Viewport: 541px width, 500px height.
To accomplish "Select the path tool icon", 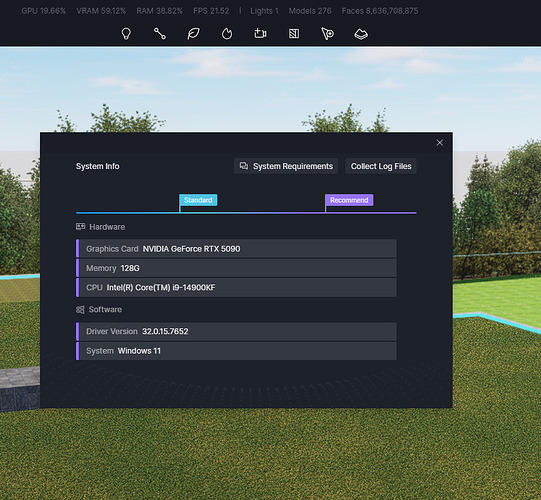I will 160,34.
